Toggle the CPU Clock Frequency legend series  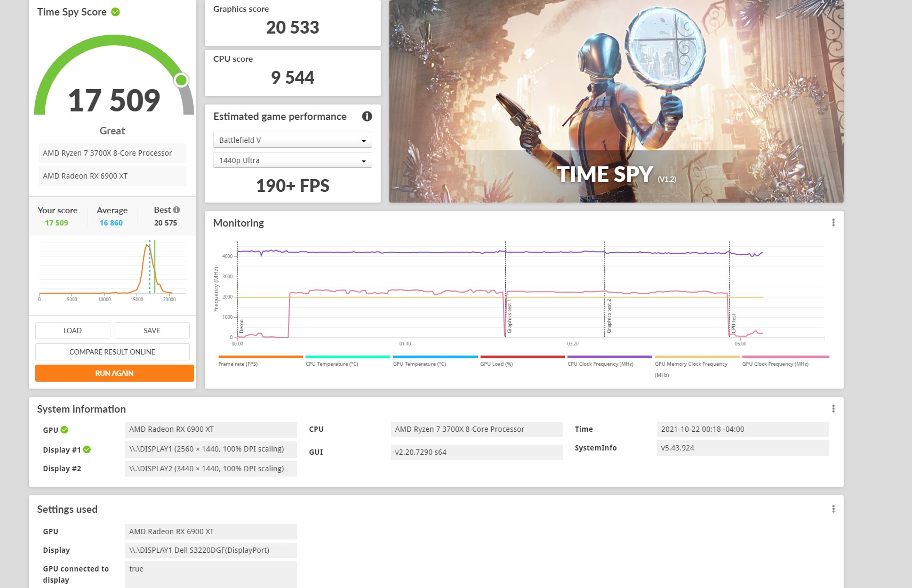[600, 364]
